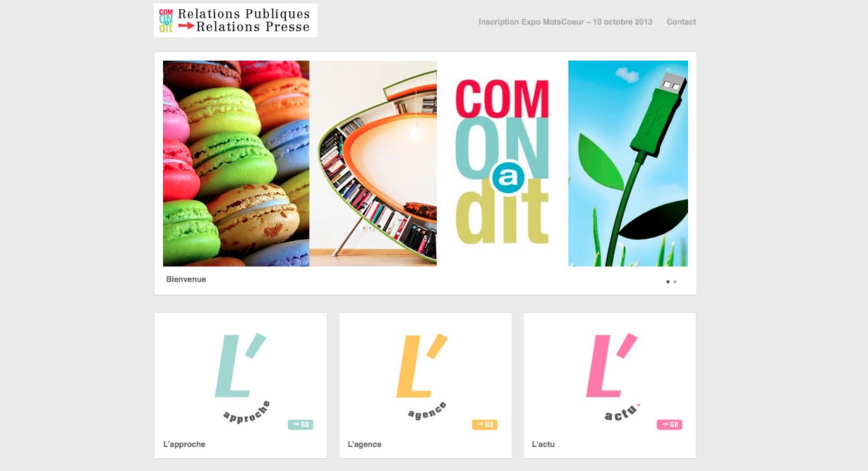Click the teal GO button under L'approche
Image resolution: width=868 pixels, height=471 pixels.
click(300, 424)
